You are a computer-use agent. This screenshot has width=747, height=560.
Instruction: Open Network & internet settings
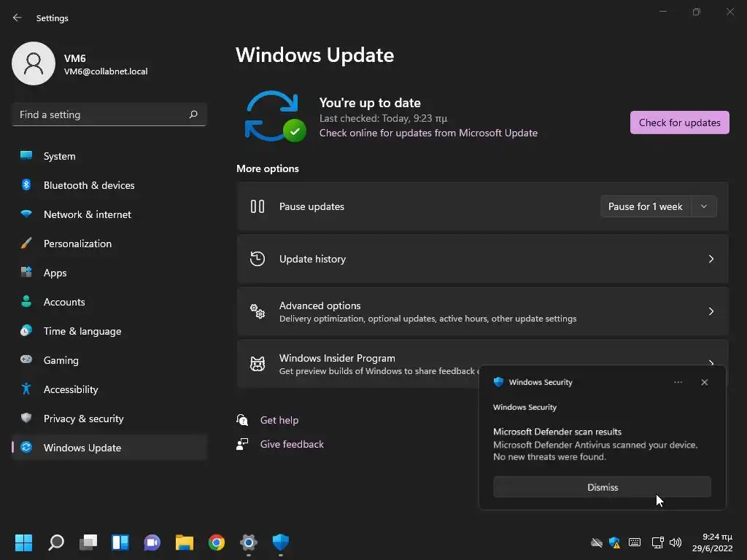point(109,214)
